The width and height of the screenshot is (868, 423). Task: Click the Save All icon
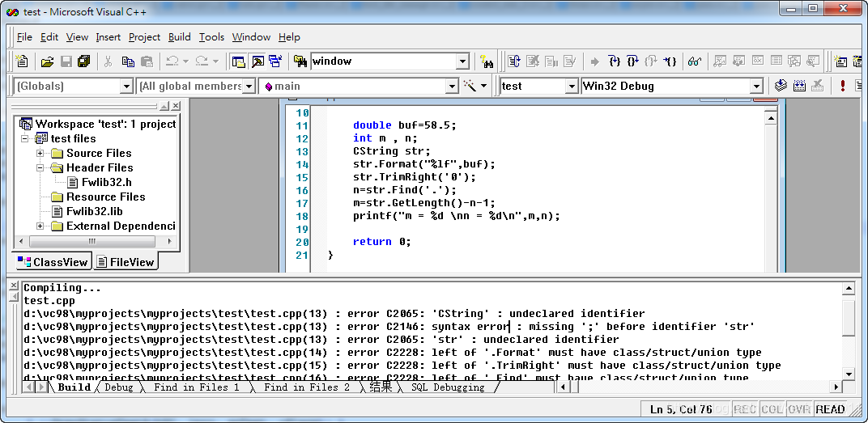(x=84, y=61)
